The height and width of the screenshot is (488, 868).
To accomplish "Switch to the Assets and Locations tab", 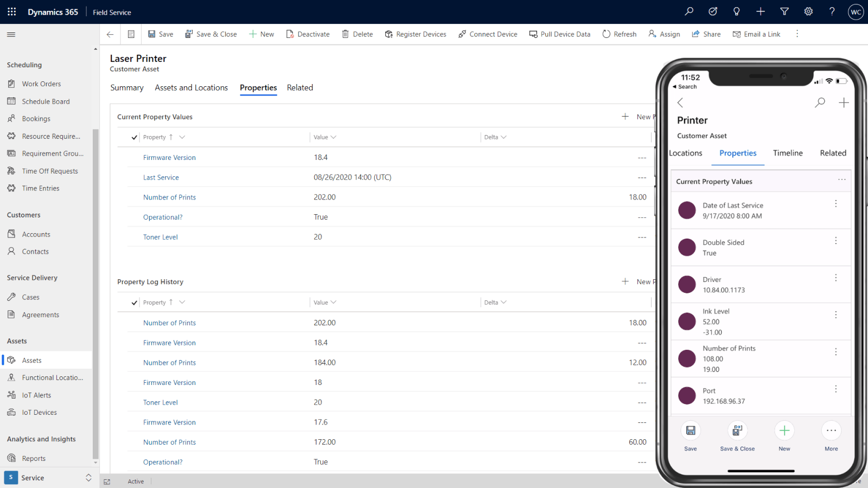I will click(191, 88).
